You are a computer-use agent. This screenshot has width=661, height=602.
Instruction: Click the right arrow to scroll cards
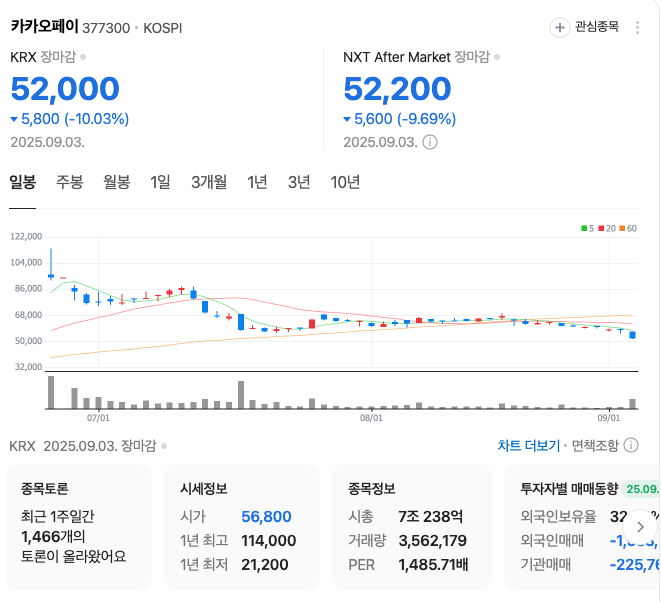[x=640, y=527]
